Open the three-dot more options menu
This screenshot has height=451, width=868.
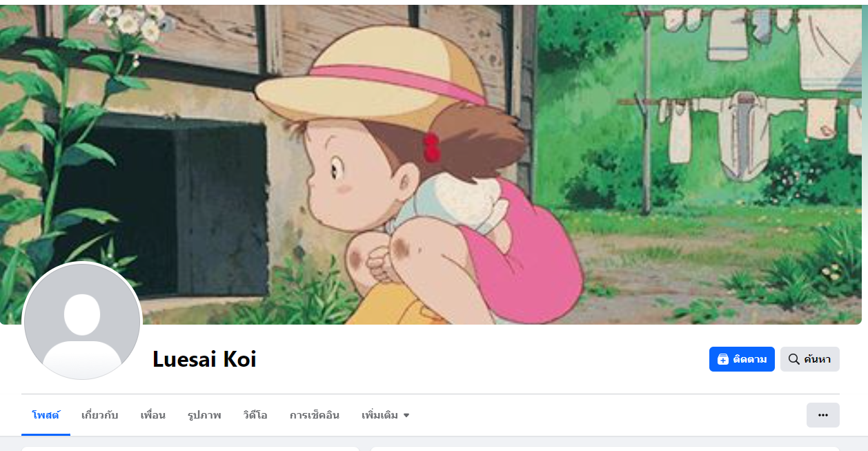click(x=823, y=415)
